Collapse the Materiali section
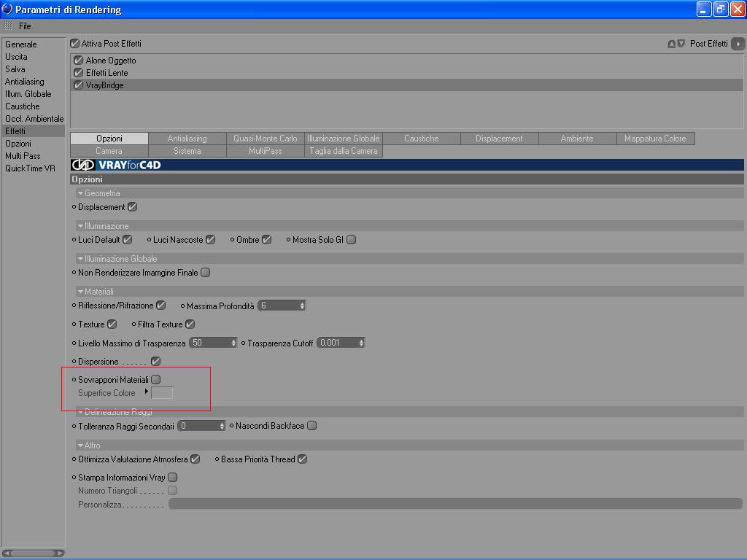This screenshot has height=560, width=747. (80, 292)
